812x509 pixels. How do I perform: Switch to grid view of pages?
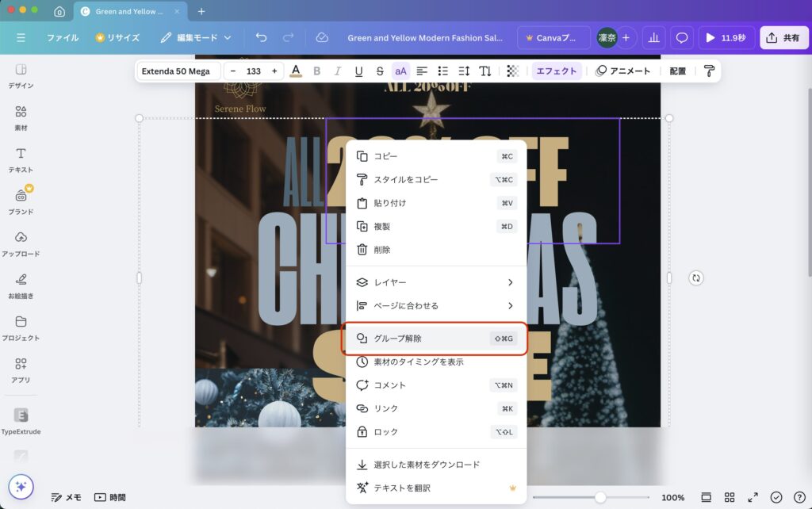point(730,498)
